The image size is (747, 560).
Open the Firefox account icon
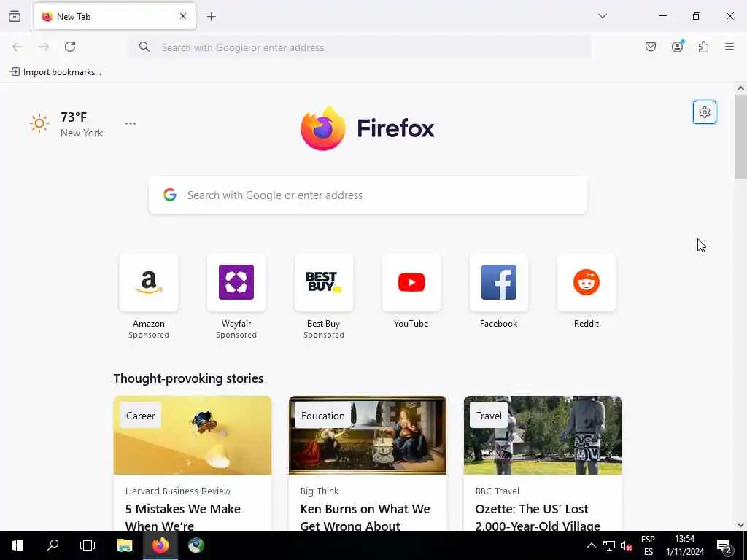pos(677,47)
